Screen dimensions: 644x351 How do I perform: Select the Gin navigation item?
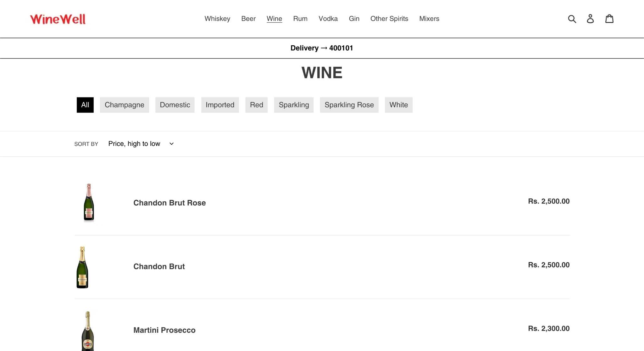tap(354, 19)
